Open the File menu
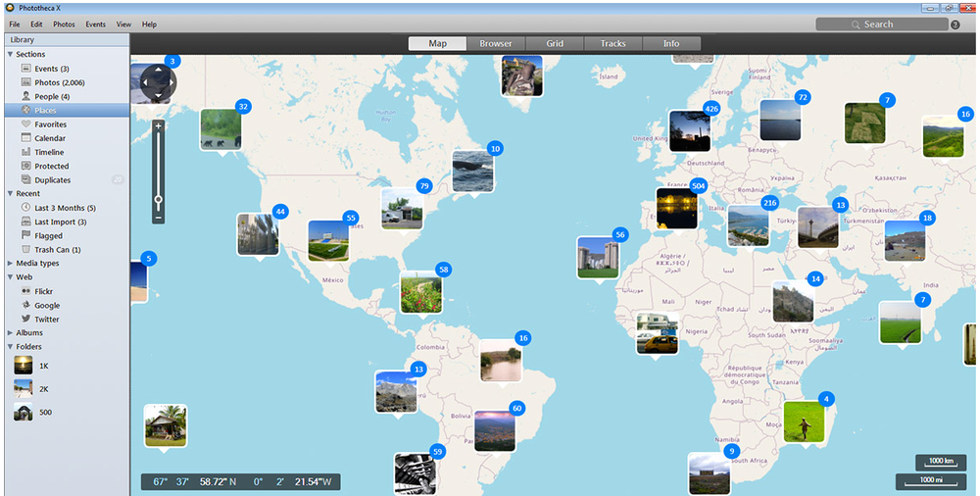This screenshot has height=496, width=980. click(x=15, y=25)
